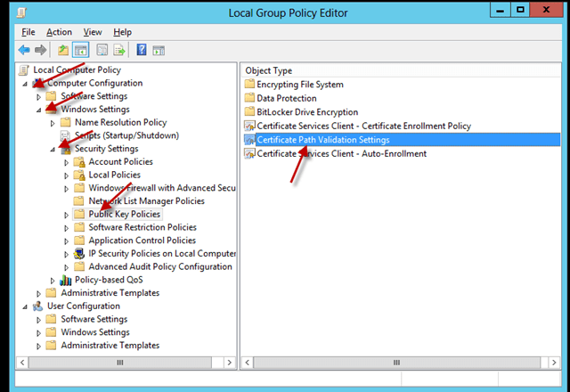The image size is (570, 392).
Task: Click the title bar application icon
Action: click(21, 12)
